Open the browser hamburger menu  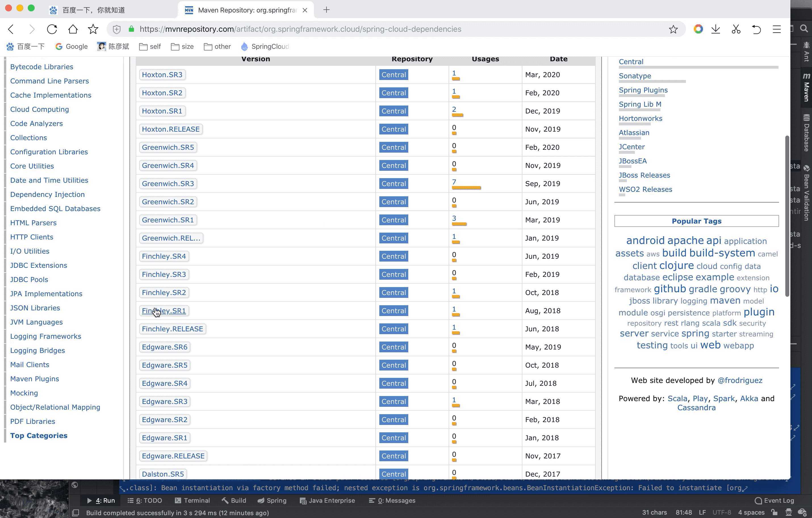(777, 29)
